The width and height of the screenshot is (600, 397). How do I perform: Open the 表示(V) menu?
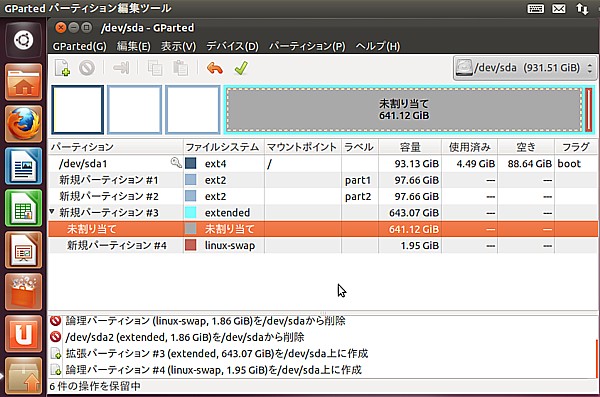pos(178,46)
